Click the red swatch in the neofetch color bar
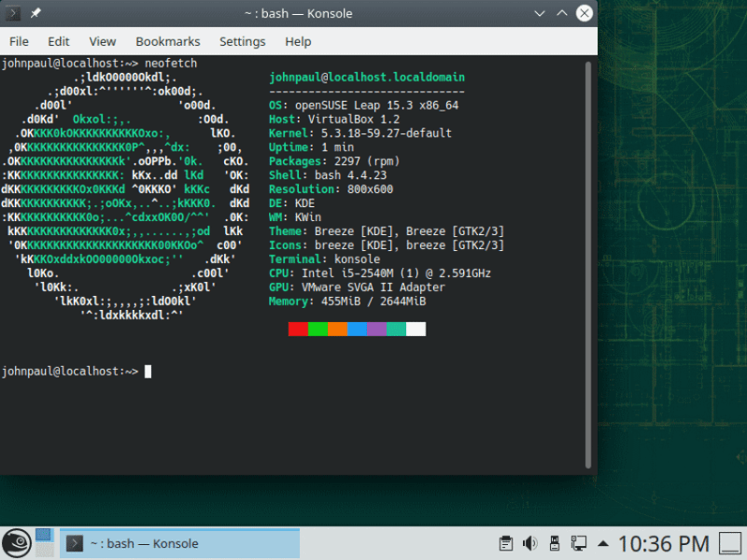This screenshot has height=560, width=747. [297, 329]
